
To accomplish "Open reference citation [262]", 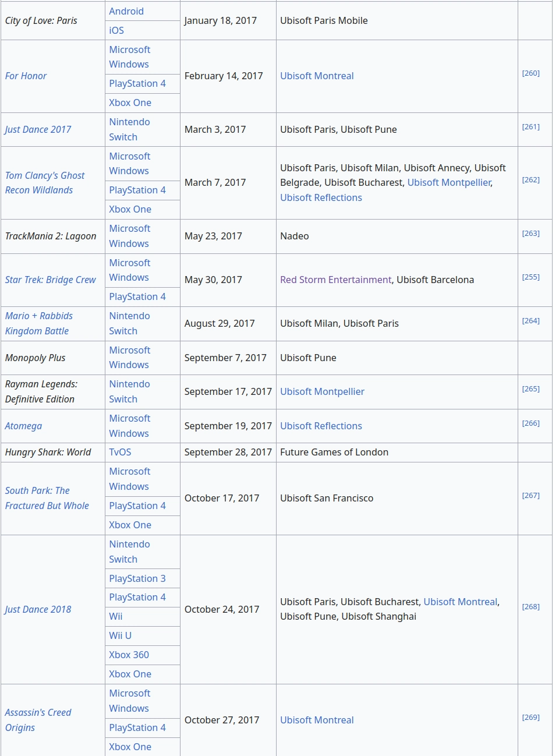I will click(530, 179).
